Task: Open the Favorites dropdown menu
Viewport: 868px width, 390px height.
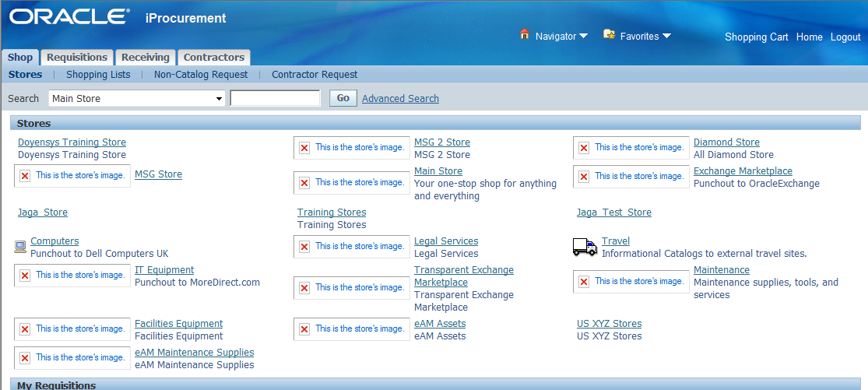Action: pyautogui.click(x=645, y=37)
